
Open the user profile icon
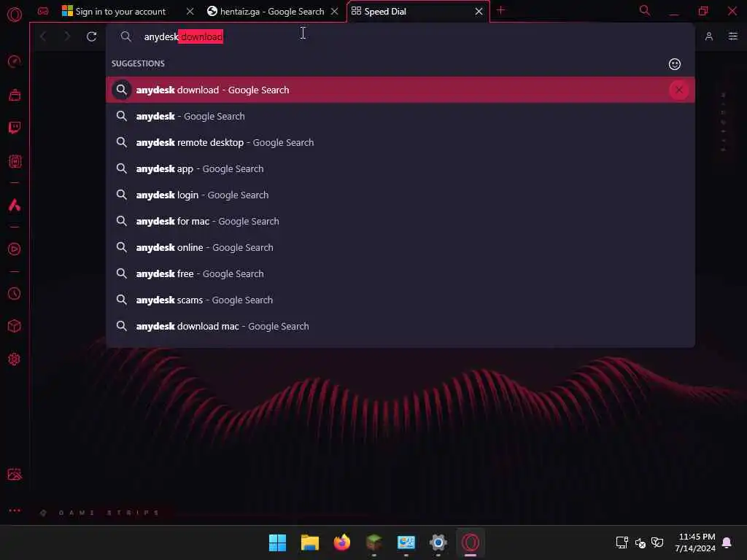pyautogui.click(x=709, y=36)
